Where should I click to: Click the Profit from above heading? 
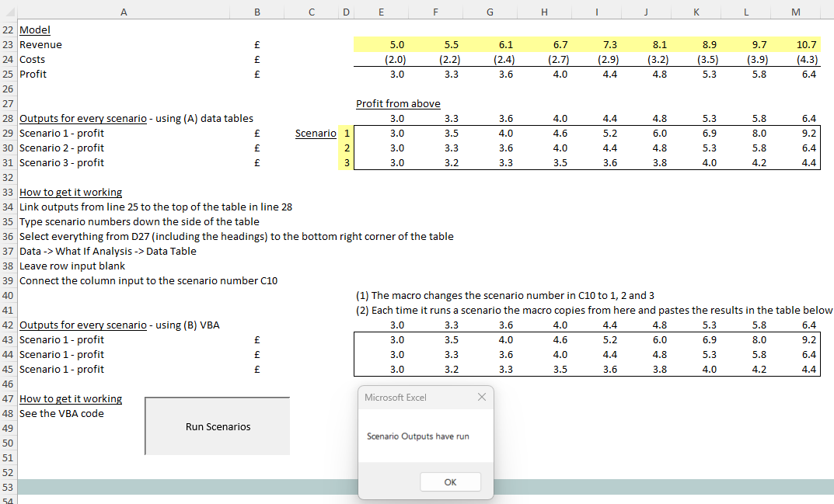[398, 104]
